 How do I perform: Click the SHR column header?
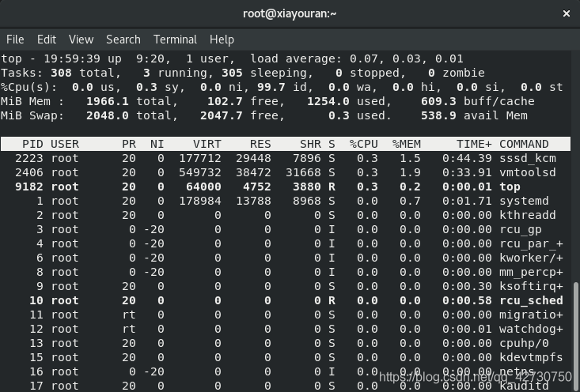tap(310, 144)
